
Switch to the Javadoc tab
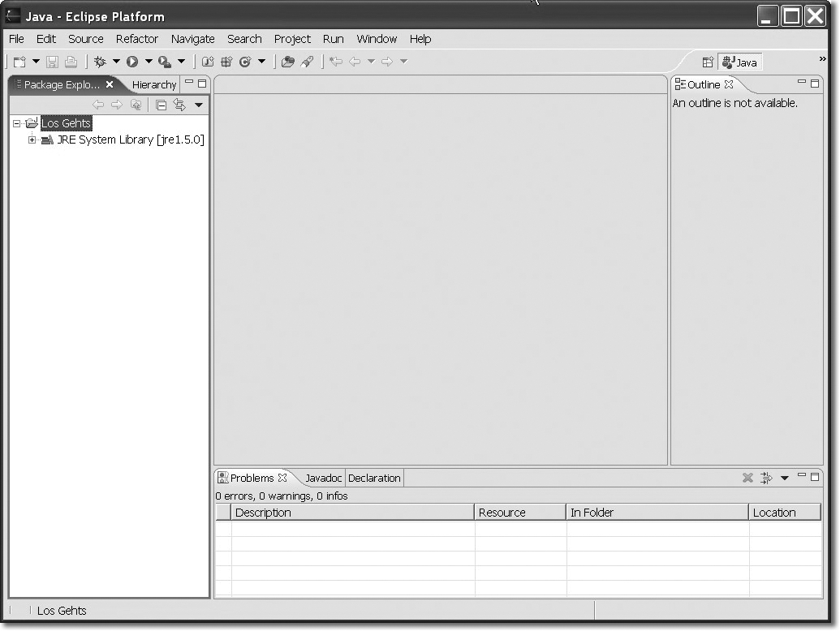point(323,478)
